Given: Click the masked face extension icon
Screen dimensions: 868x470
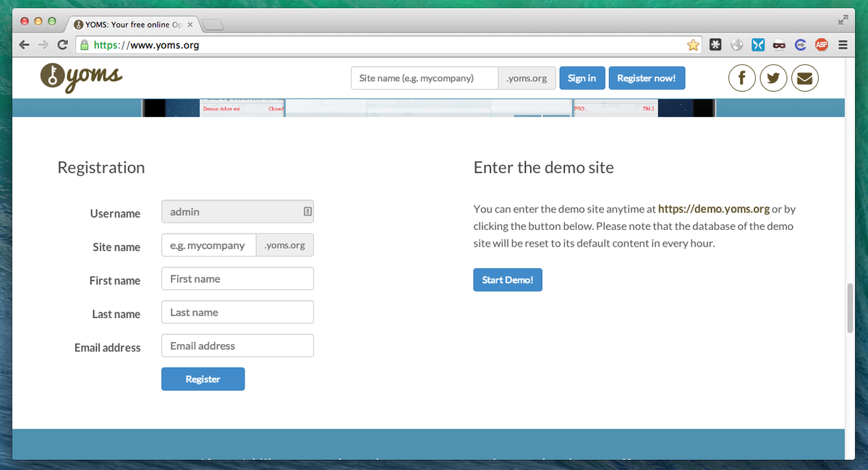Looking at the screenshot, I should (779, 45).
